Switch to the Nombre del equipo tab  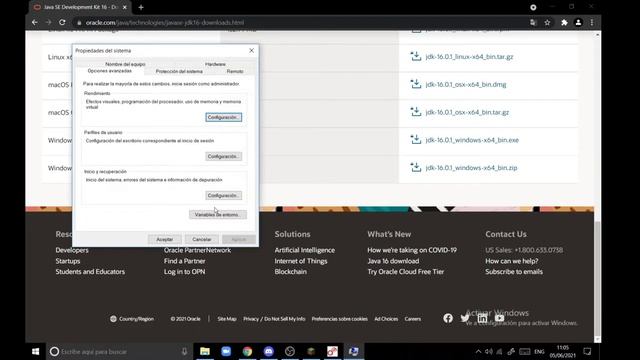[125, 64]
